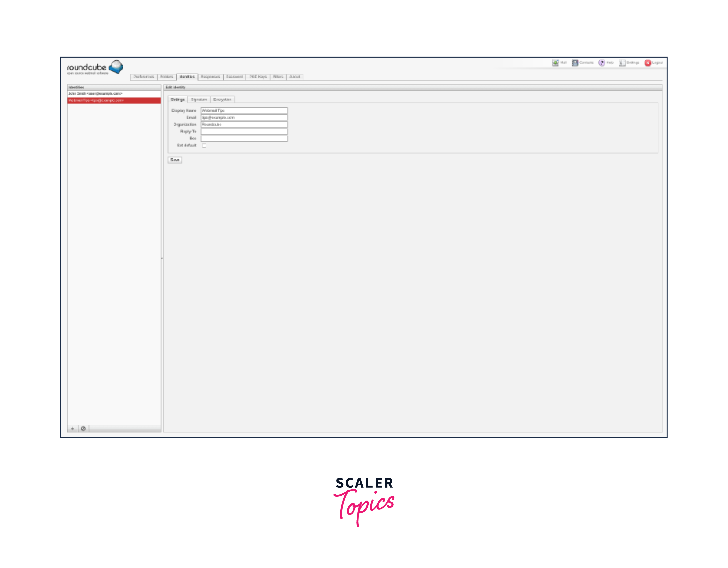Open the PGP Keys tab
The width and height of the screenshot is (728, 568).
258,77
